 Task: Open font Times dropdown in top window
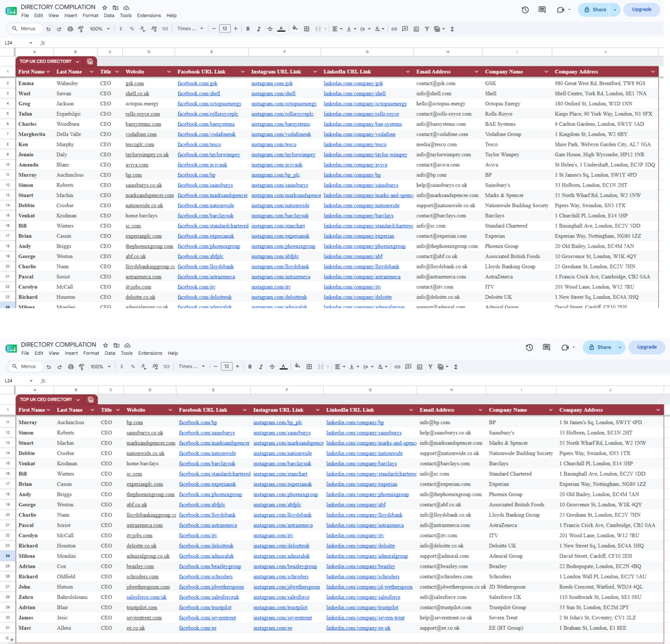coord(190,29)
